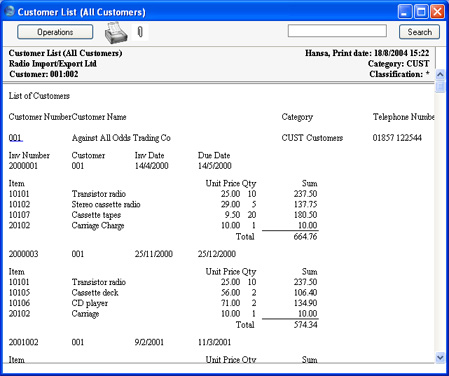Image resolution: width=449 pixels, height=376 pixels.
Task: Click sum value 137.75
Action: (305, 204)
